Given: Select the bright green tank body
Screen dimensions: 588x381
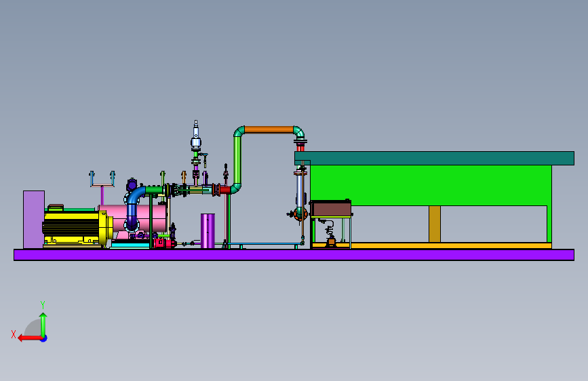Looking at the screenshot, I should pyautogui.click(x=431, y=186).
